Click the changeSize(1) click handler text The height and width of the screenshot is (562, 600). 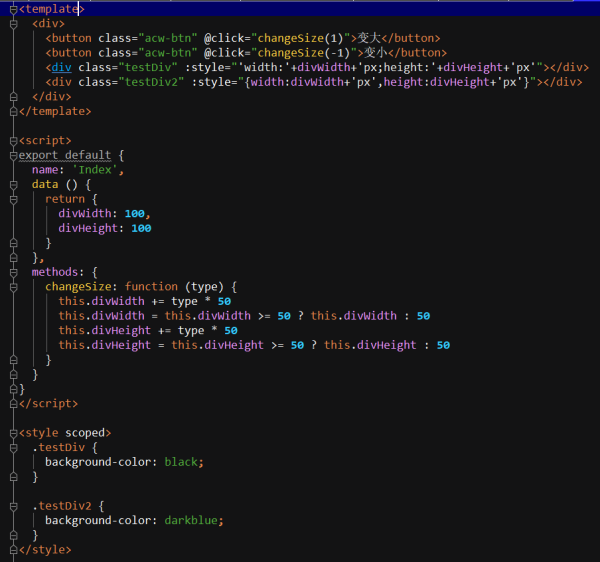coord(300,38)
